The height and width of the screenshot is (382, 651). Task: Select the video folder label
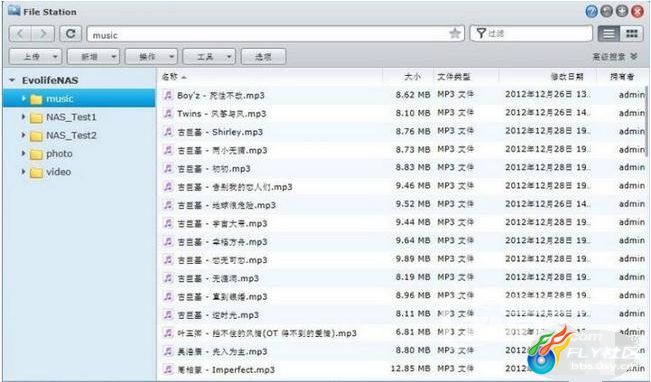coord(58,172)
